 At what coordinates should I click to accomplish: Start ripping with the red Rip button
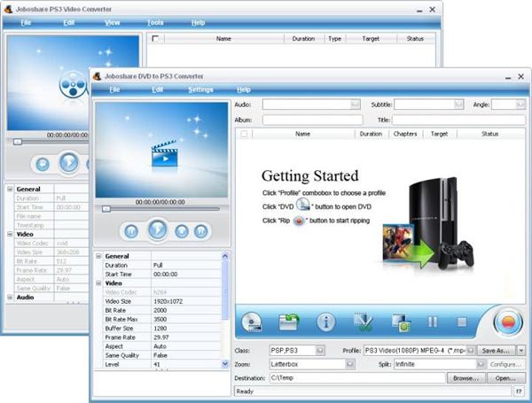(x=508, y=322)
